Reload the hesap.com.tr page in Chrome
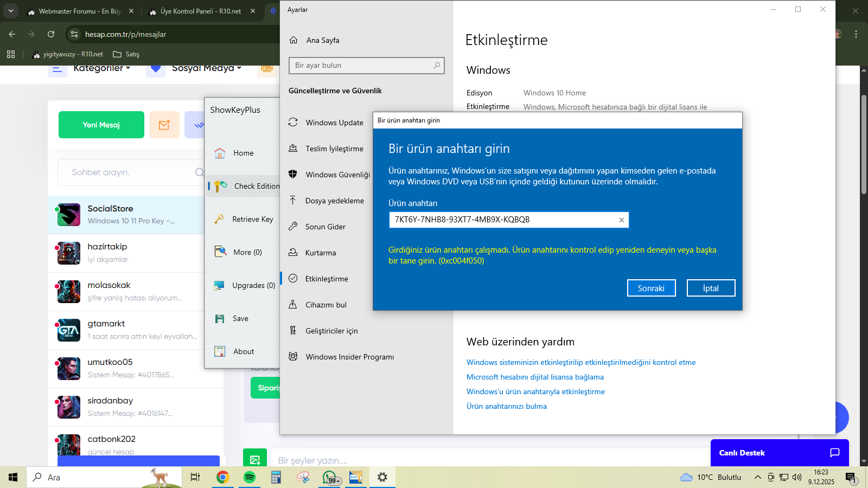This screenshot has height=488, width=868. pyautogui.click(x=51, y=34)
